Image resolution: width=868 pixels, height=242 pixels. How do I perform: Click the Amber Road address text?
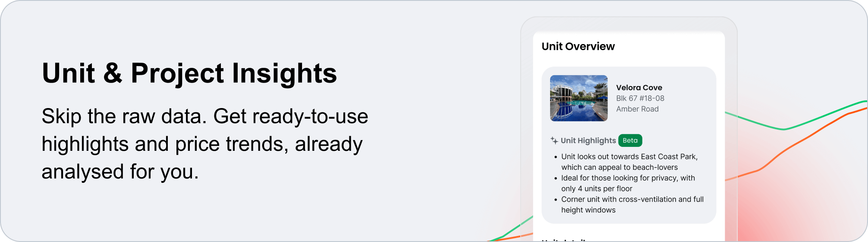[x=637, y=109]
